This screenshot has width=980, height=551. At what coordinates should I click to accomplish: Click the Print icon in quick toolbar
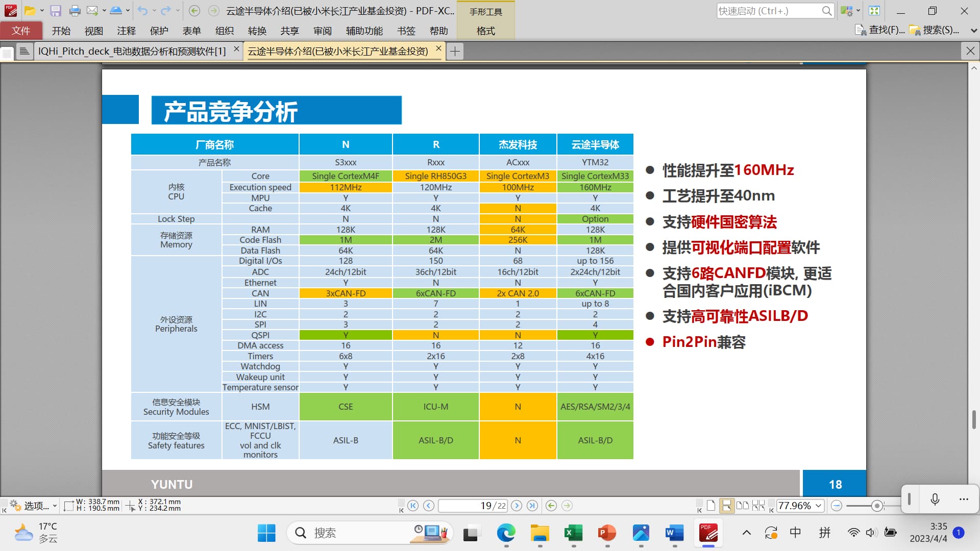pos(75,11)
